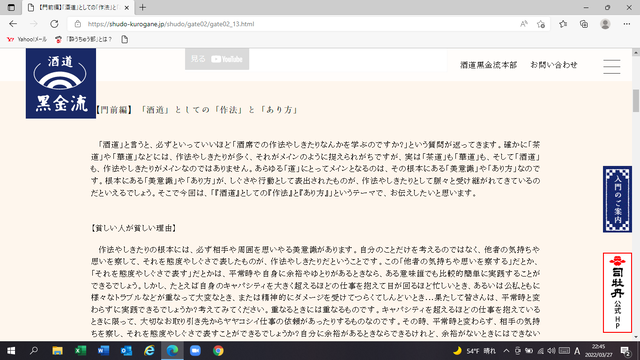The height and width of the screenshot is (360, 640).
Task: Launch Google Chrome from taskbar
Action: point(218,351)
